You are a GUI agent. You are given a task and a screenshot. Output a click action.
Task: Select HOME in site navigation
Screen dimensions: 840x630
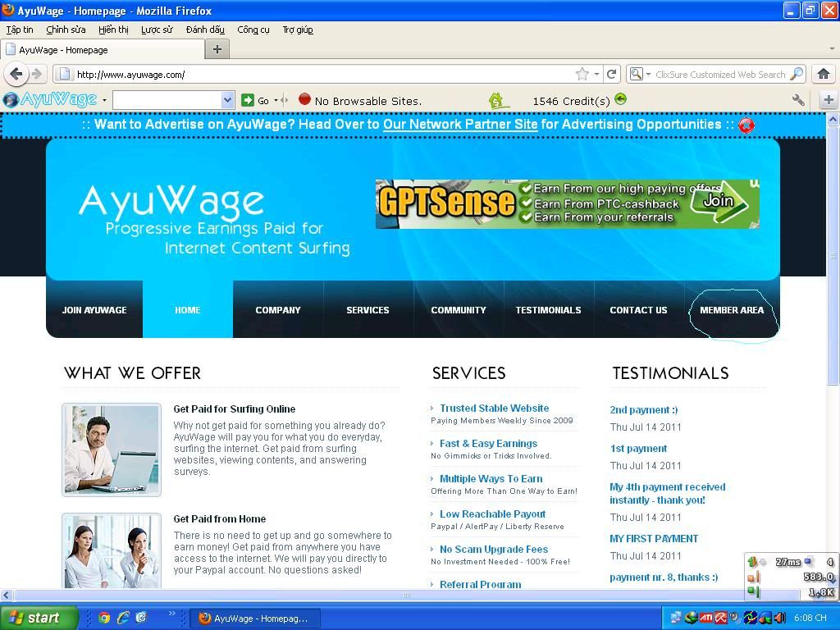tap(188, 309)
